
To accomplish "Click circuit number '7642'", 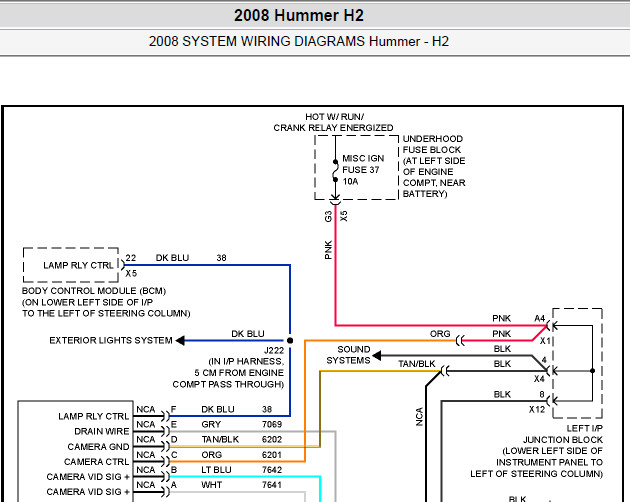I will click(x=272, y=470).
